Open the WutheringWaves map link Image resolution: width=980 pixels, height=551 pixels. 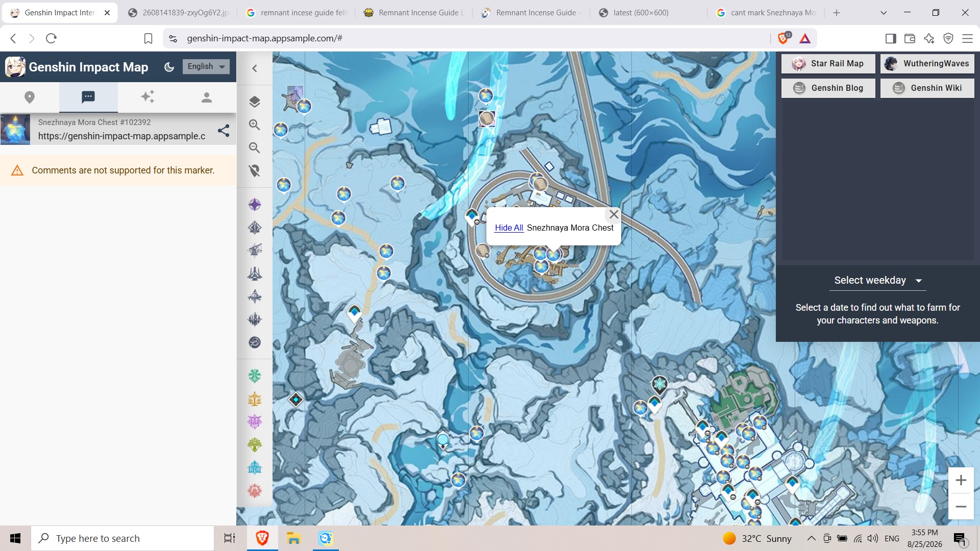point(927,64)
